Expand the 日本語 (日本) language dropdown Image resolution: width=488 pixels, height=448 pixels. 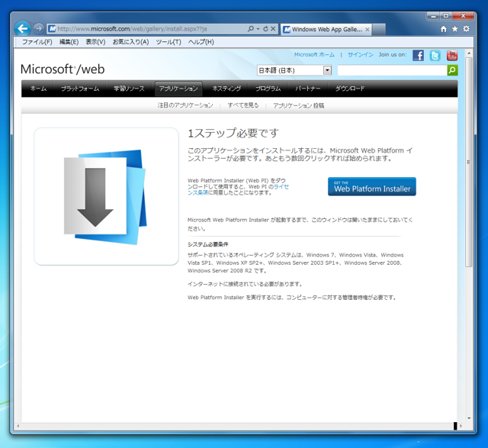294,70
